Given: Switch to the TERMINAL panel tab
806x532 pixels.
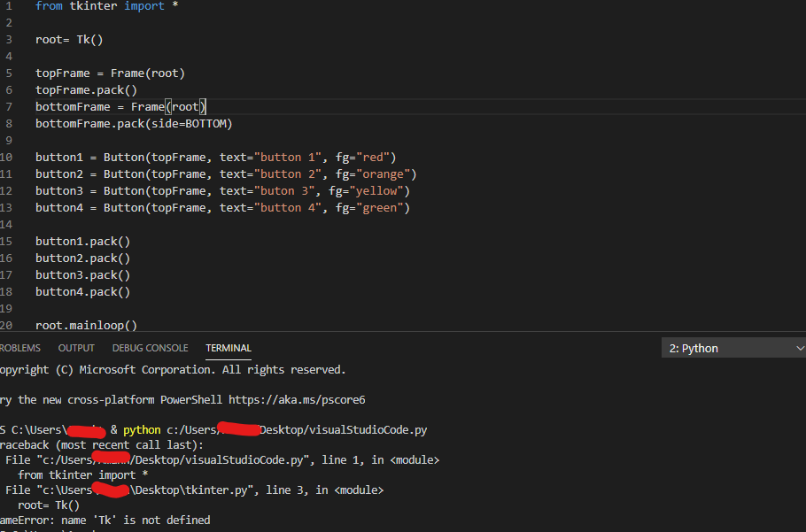Looking at the screenshot, I should click(x=229, y=348).
